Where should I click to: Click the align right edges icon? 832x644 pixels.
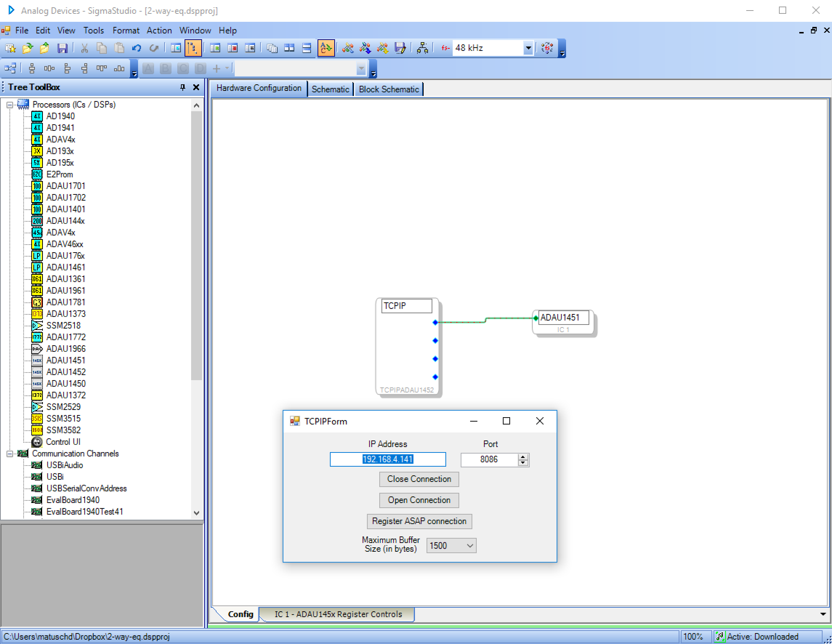[84, 69]
